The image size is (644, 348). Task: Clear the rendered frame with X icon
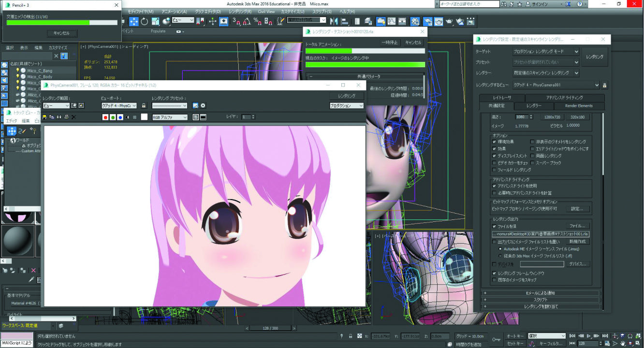click(73, 117)
